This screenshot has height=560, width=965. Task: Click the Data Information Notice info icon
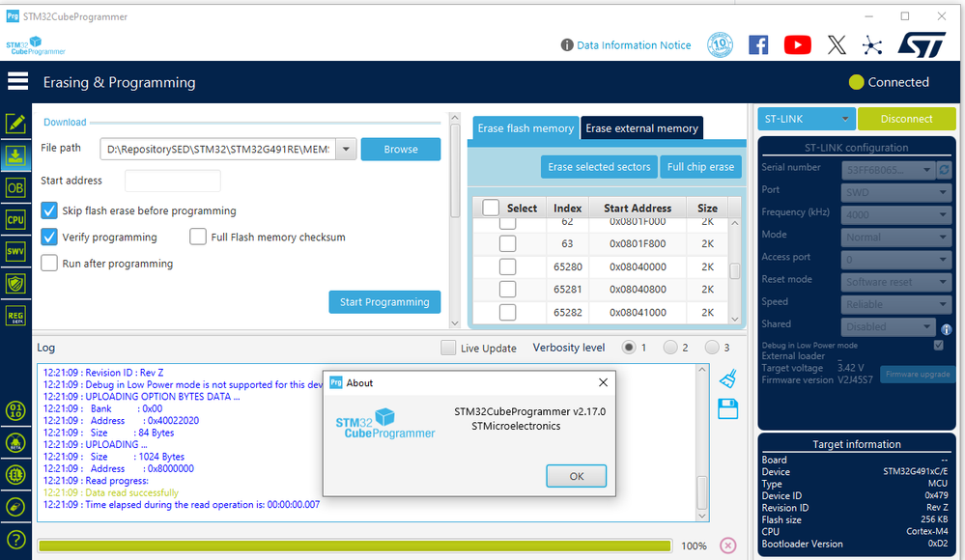[567, 45]
